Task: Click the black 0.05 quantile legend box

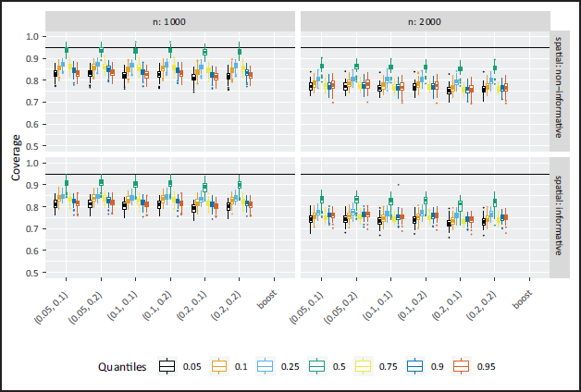Action: (167, 366)
